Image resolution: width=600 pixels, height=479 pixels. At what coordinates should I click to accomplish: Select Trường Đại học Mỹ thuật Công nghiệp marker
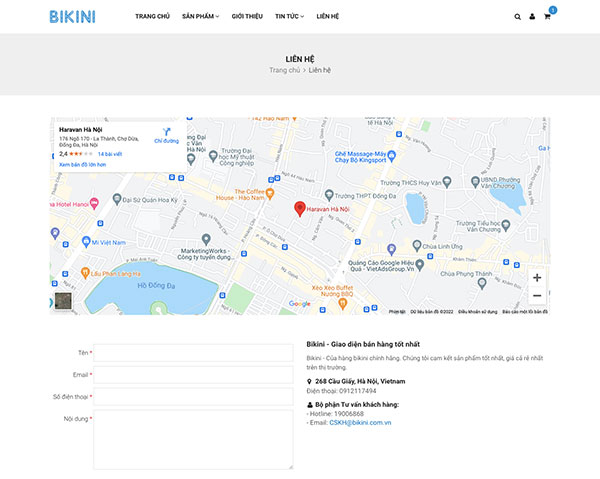point(213,156)
